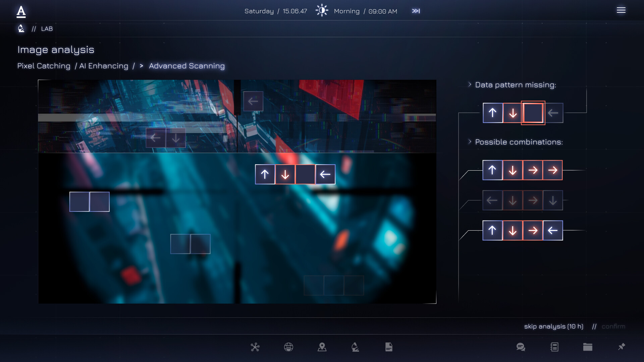Click the pin icon at bottom right
Screen dimensions: 644x362
(621, 347)
